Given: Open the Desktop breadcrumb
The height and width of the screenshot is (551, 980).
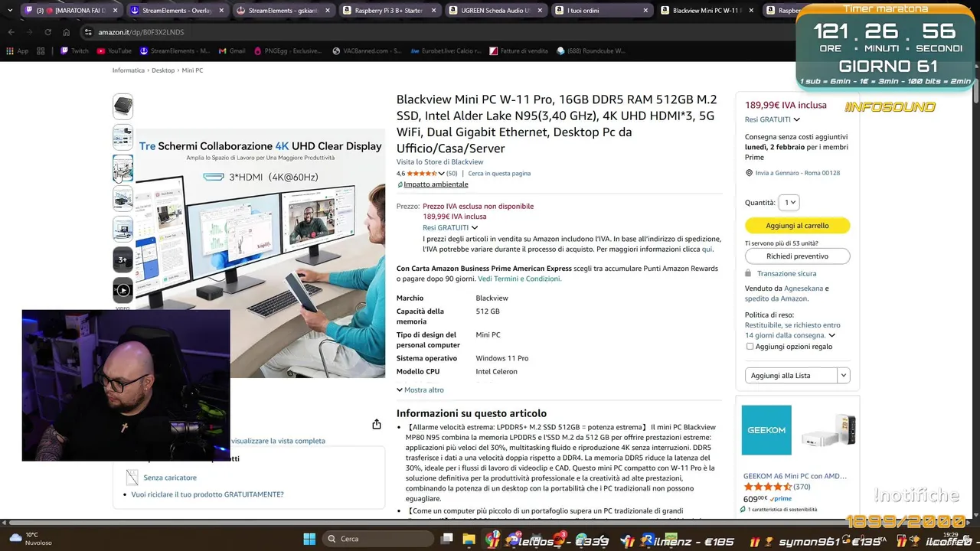Looking at the screenshot, I should click(x=163, y=70).
